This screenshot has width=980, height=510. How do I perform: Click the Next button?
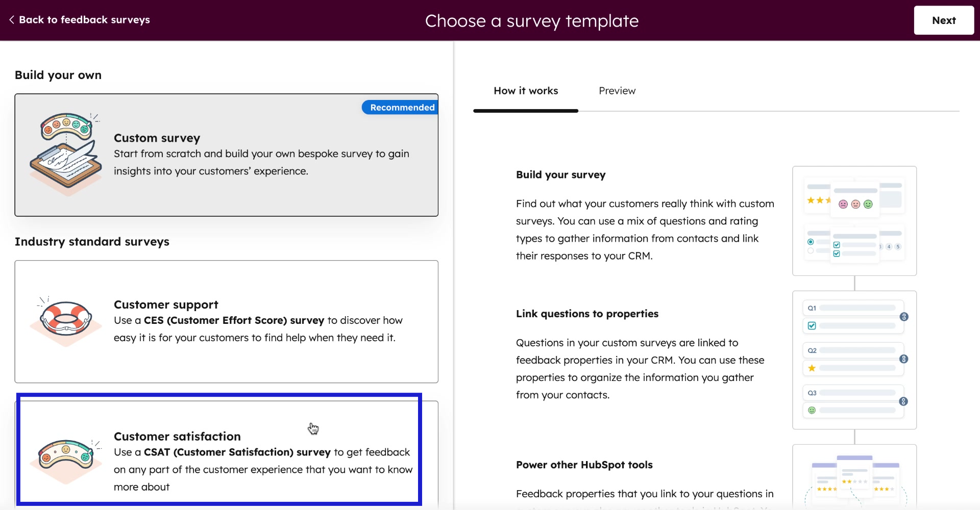[943, 20]
